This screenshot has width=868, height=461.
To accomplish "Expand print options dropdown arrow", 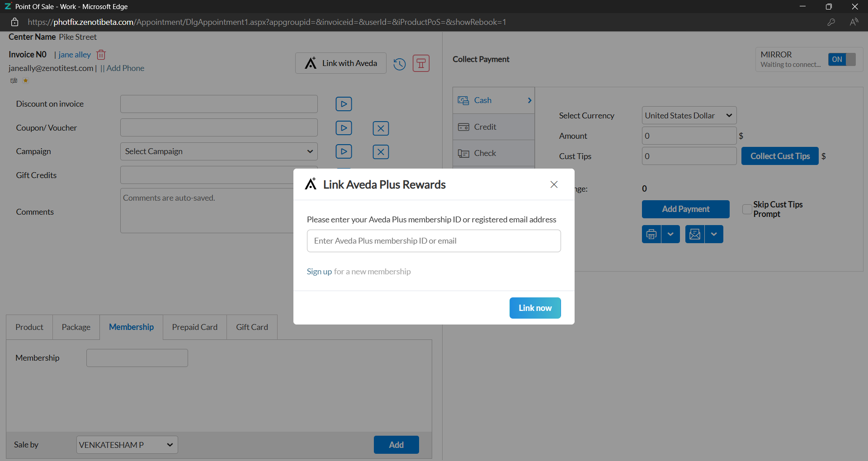I will tap(670, 234).
